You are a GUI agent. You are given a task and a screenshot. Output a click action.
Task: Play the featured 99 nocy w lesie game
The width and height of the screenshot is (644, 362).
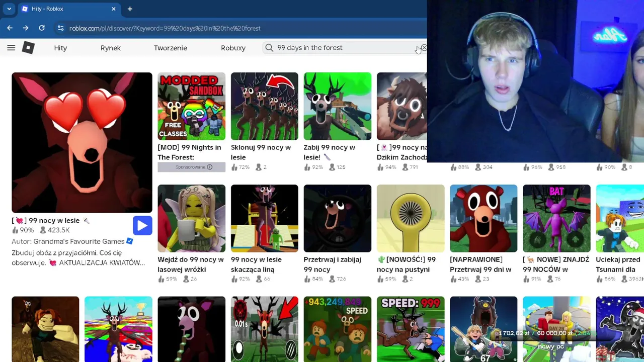tap(142, 226)
